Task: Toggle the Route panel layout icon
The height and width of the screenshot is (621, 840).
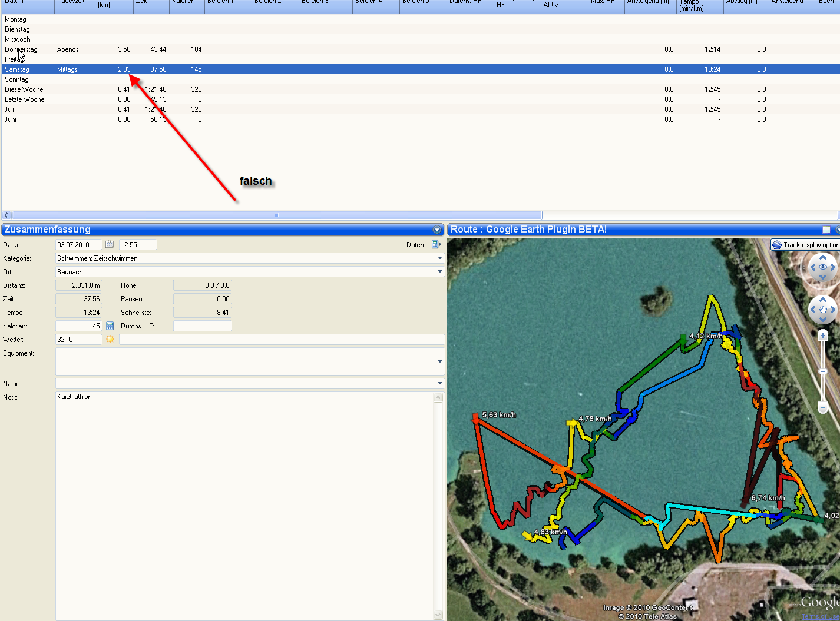Action: pos(826,230)
